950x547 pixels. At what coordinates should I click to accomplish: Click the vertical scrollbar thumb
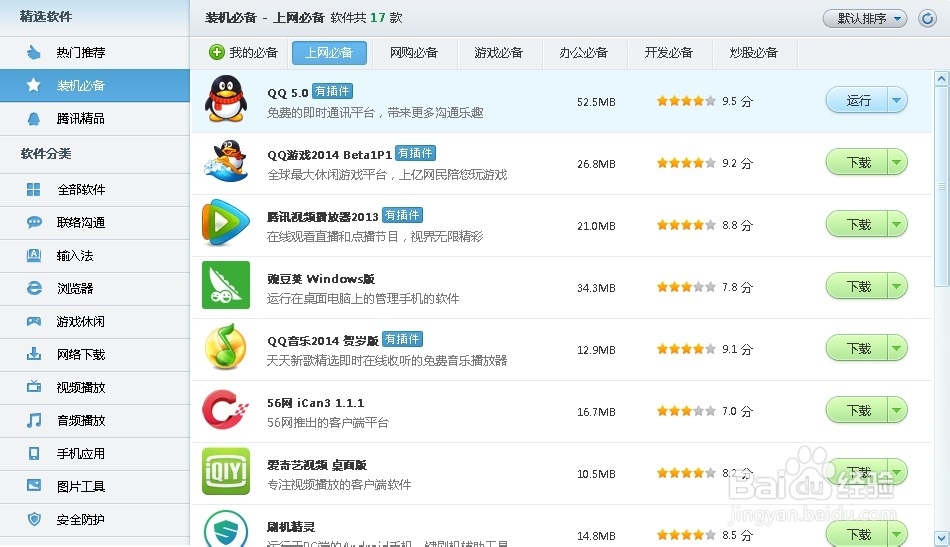tap(941, 186)
